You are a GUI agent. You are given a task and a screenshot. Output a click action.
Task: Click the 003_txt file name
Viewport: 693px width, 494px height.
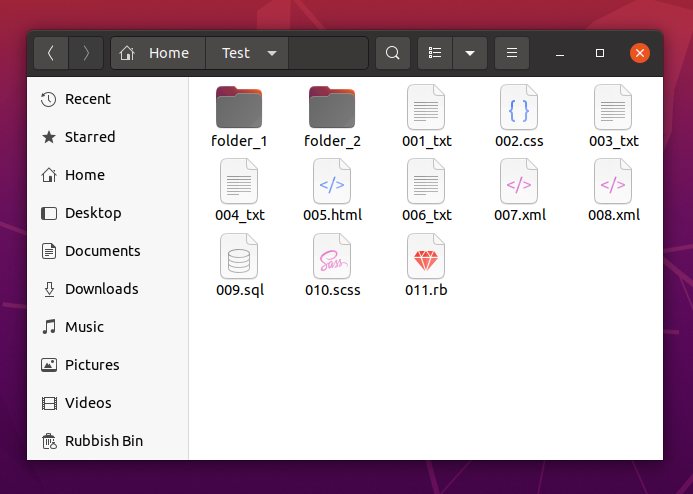click(613, 141)
